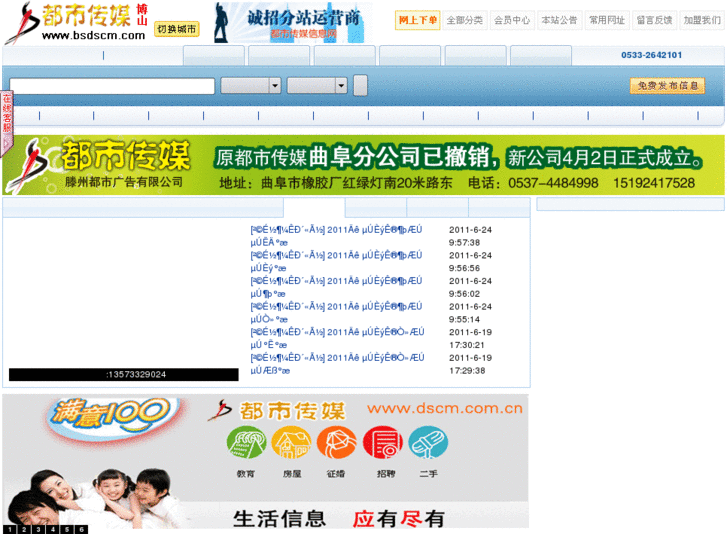The image size is (727, 545).
Task: Open the 诚招分站运营商 banner ad
Action: tap(293, 23)
